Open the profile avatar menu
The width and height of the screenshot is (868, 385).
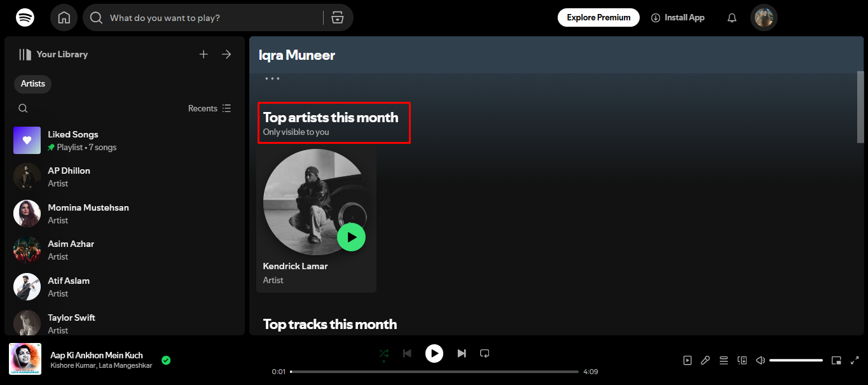click(764, 17)
